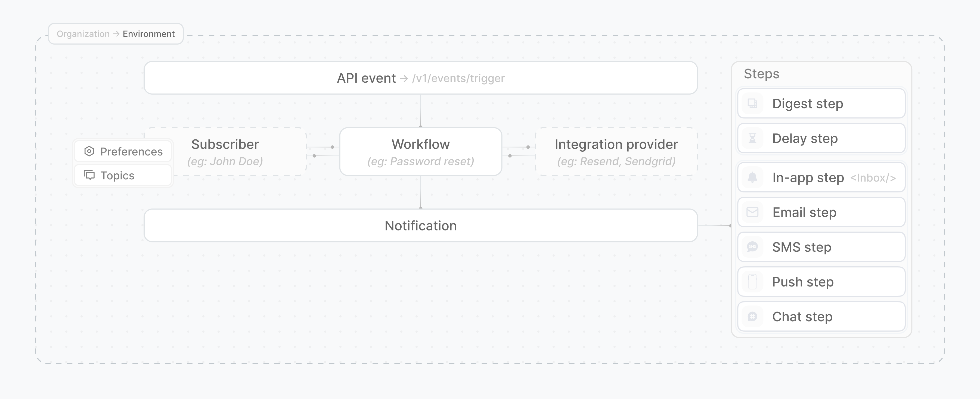Open the Workflow node for Password reset
This screenshot has height=399, width=980.
click(420, 152)
